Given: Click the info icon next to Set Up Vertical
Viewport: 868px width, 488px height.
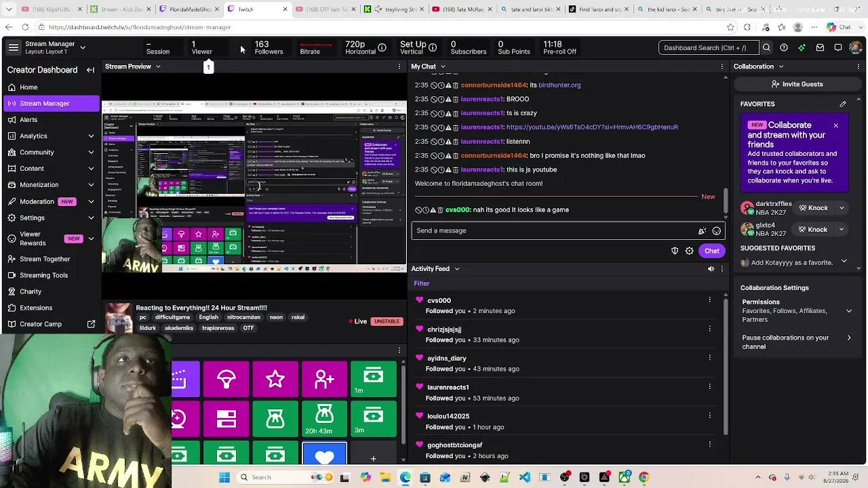Looking at the screenshot, I should (x=433, y=47).
